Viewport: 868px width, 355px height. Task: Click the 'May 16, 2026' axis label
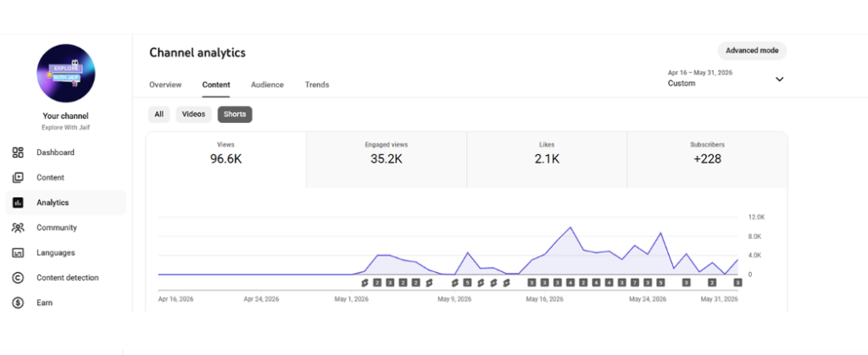(544, 299)
